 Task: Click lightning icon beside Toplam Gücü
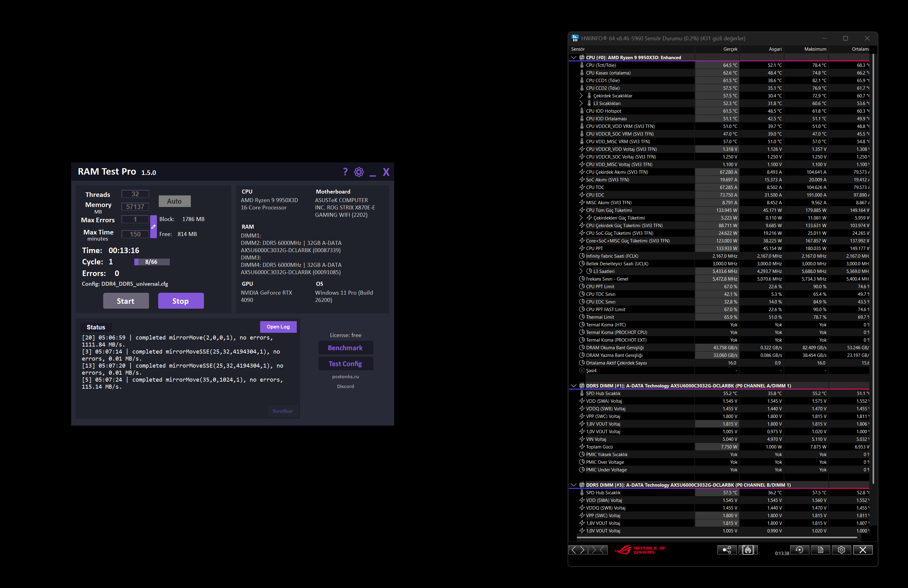pyautogui.click(x=582, y=447)
